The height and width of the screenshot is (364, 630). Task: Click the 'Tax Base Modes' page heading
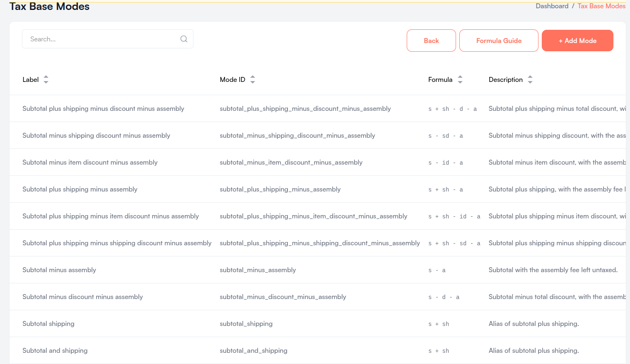pos(49,6)
